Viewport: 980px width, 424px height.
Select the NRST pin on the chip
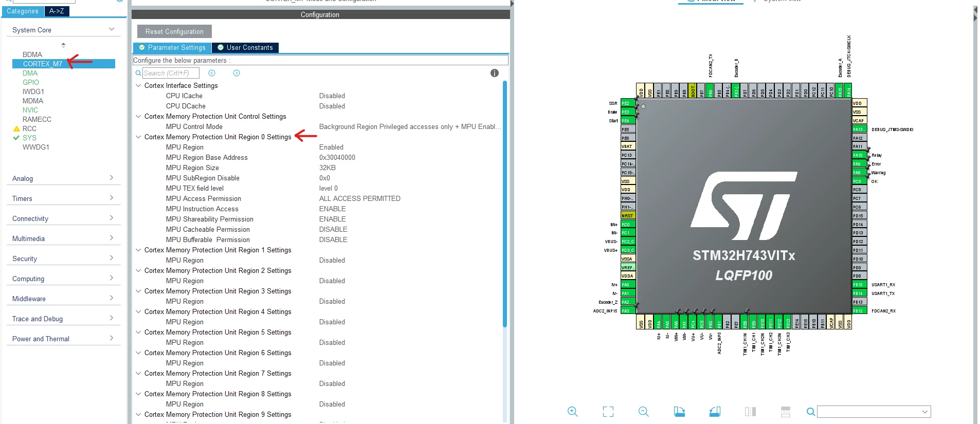pyautogui.click(x=628, y=216)
